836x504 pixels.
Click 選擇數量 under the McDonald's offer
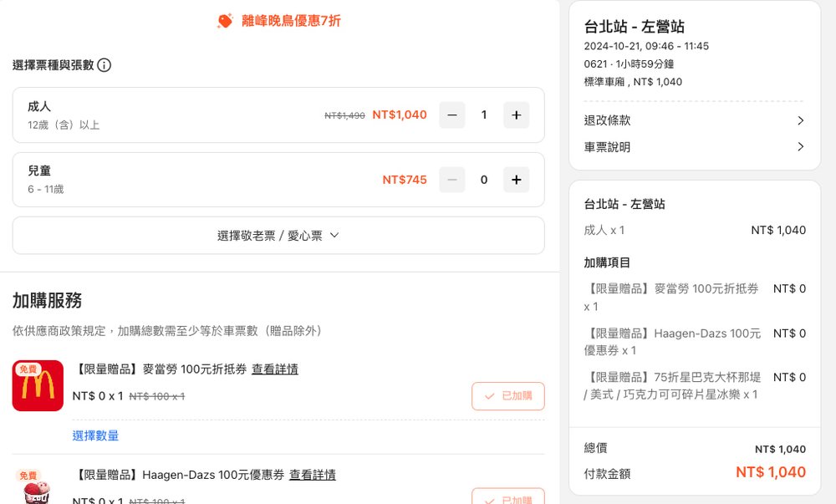pyautogui.click(x=94, y=435)
